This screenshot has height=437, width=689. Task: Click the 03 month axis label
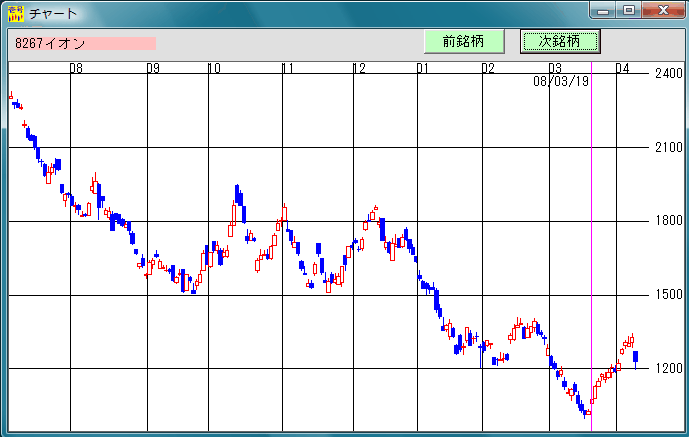coord(555,68)
